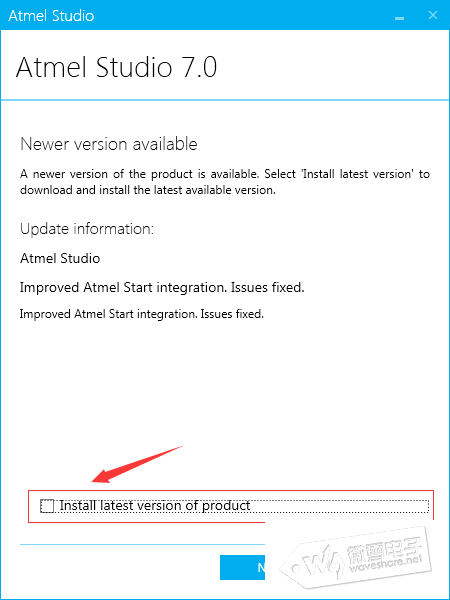Screen dimensions: 450x600
Task: Click the 'Atmel Studio 7.0' header
Action: 116,67
